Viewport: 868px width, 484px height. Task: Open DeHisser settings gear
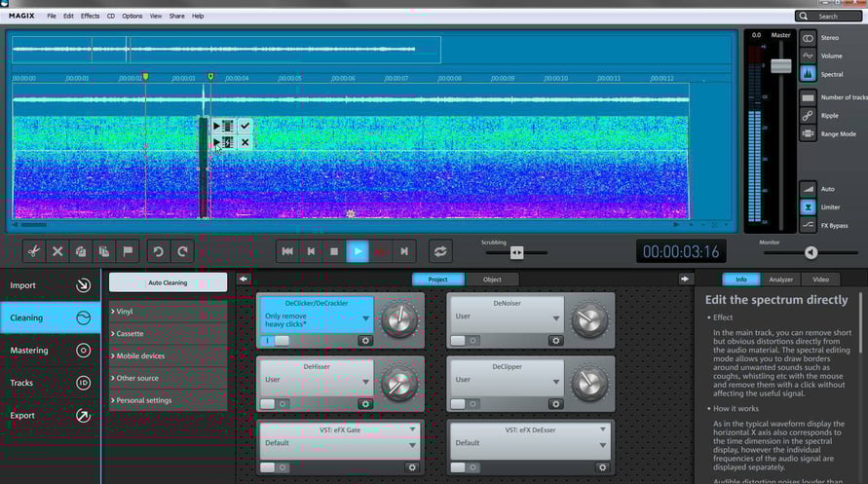point(365,404)
